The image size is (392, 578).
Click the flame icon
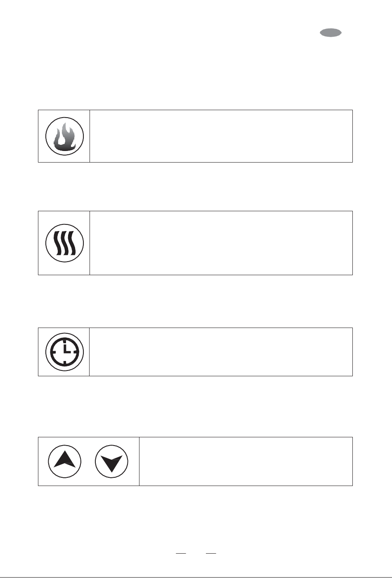pos(65,137)
